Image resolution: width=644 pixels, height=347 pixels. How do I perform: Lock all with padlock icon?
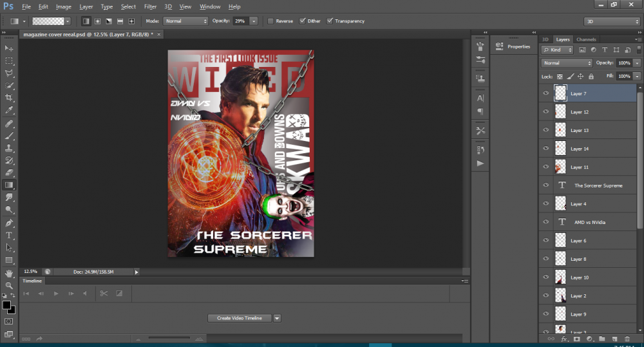591,77
